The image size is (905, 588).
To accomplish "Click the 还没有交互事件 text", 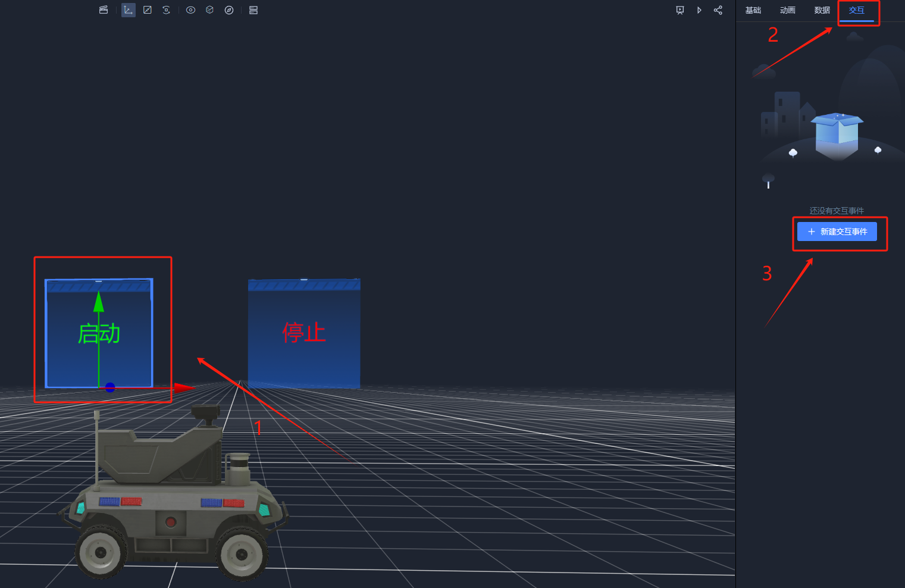I will click(837, 211).
